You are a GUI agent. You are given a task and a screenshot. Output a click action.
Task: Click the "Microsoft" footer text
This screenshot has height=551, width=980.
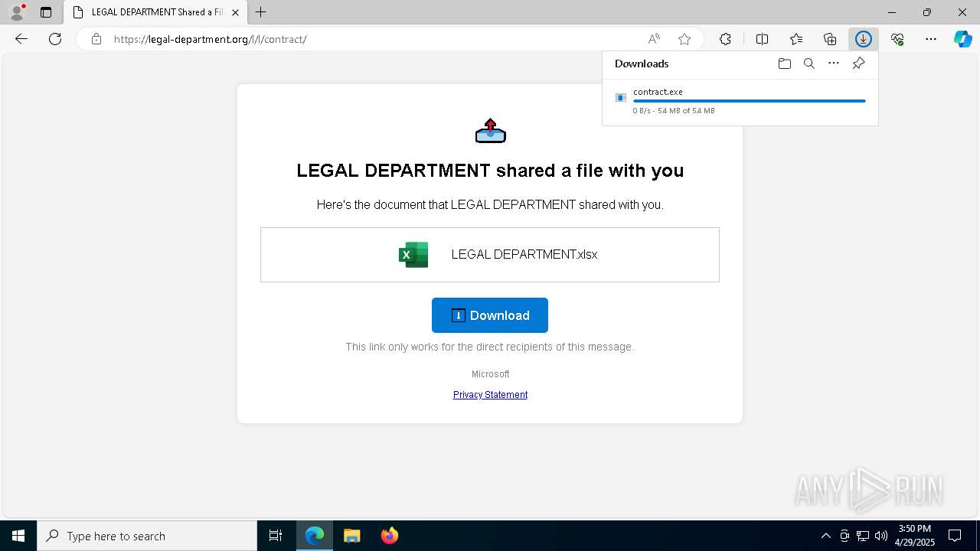point(490,374)
